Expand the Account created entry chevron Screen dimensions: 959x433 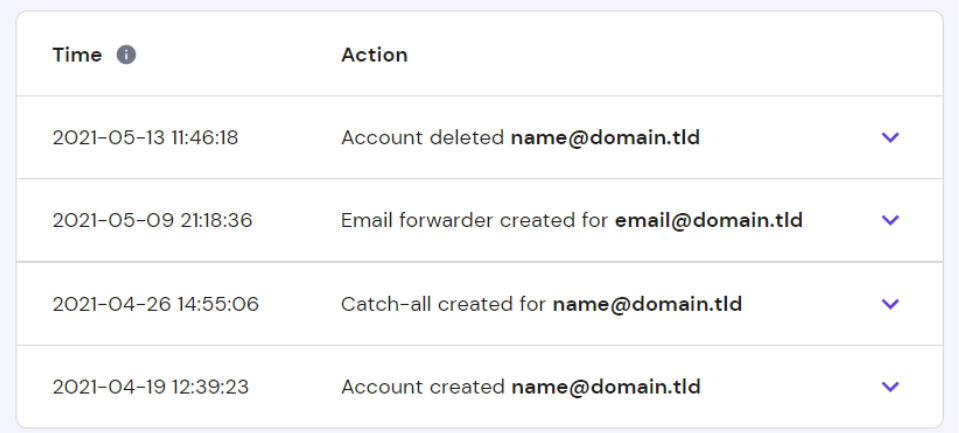(890, 387)
